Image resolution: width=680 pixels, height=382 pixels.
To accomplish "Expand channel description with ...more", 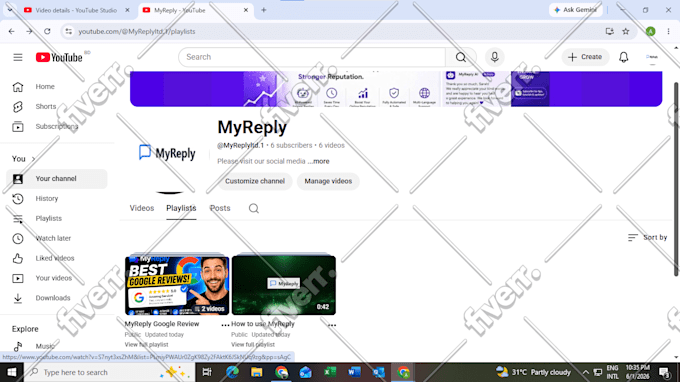I will 319,161.
